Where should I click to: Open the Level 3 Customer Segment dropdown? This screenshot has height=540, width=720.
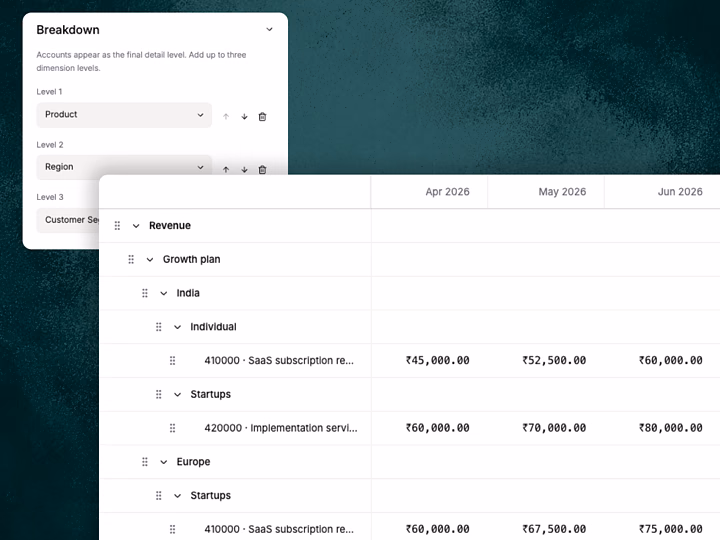tap(68, 220)
